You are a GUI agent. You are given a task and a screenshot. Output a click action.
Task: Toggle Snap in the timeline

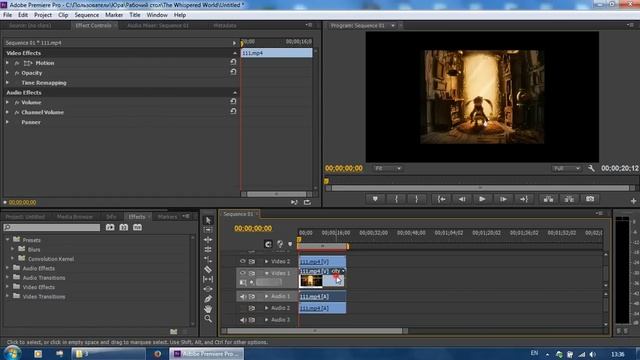[268, 244]
